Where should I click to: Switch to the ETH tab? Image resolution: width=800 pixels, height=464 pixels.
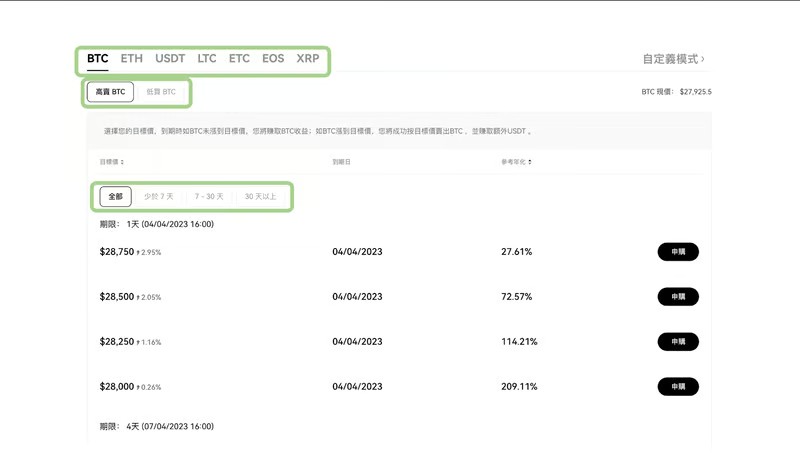(x=131, y=59)
